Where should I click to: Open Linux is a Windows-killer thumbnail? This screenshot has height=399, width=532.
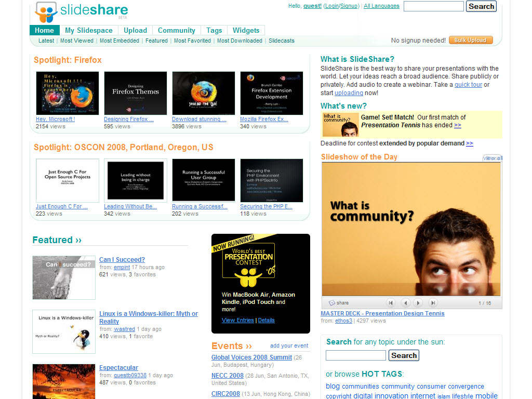(64, 331)
